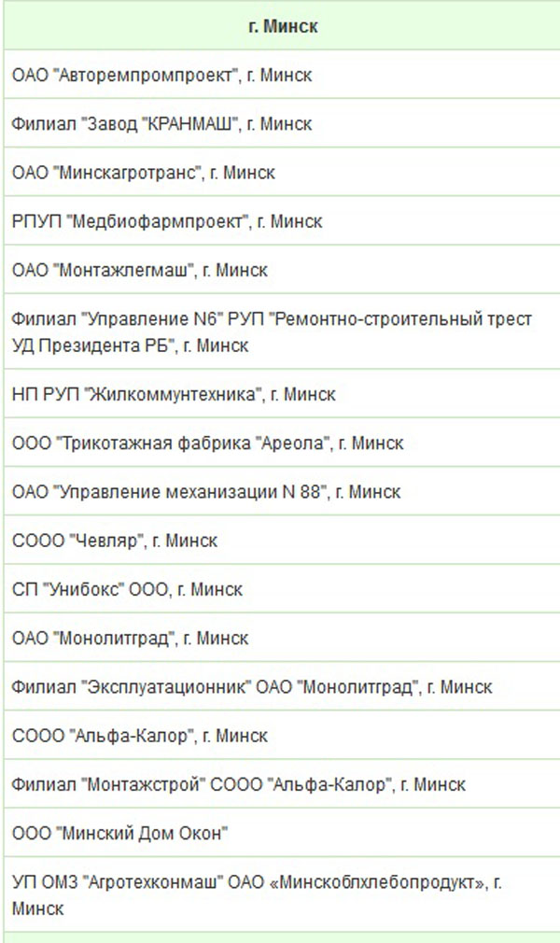Click the ОАО "Монолитград", г. Минск row
560x943 pixels.
point(131,639)
